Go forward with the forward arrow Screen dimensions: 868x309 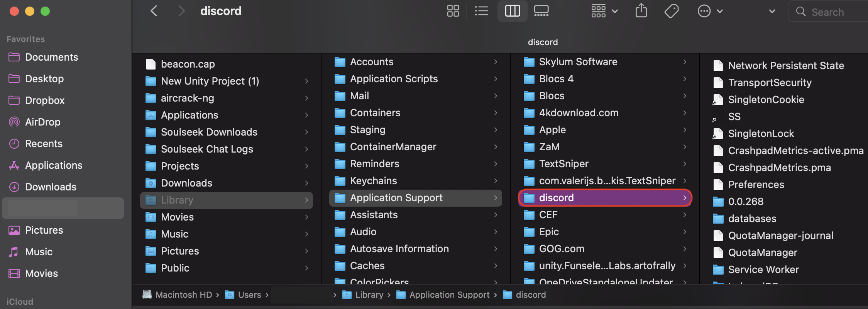coord(181,11)
